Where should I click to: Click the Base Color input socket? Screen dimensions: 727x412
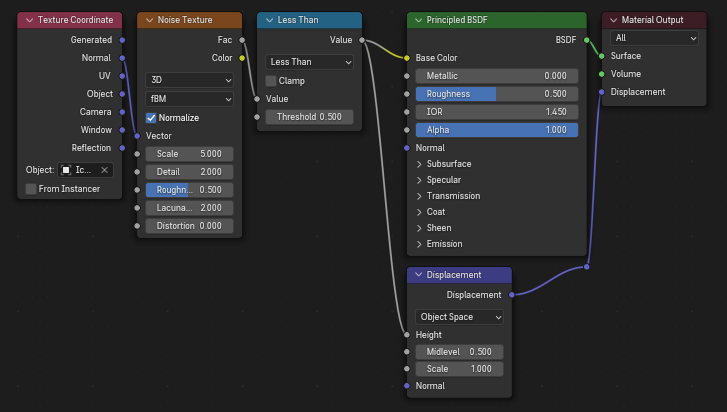(x=407, y=58)
